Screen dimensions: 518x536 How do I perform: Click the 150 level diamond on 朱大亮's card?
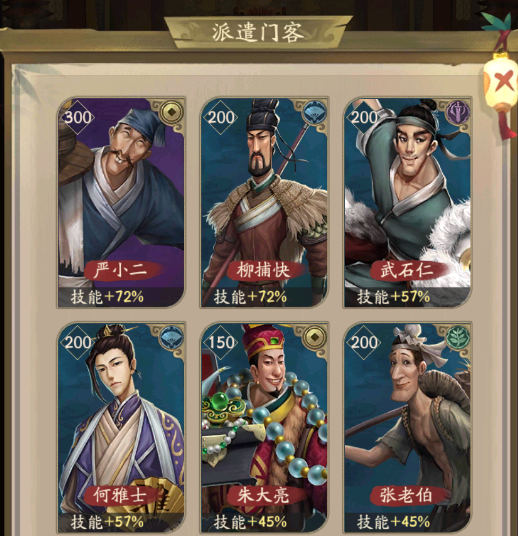[x=221, y=343]
